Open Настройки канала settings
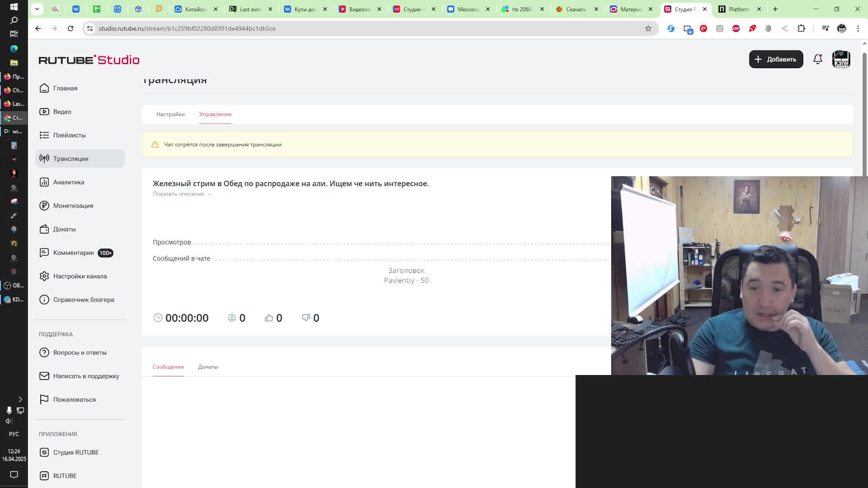 coord(80,276)
